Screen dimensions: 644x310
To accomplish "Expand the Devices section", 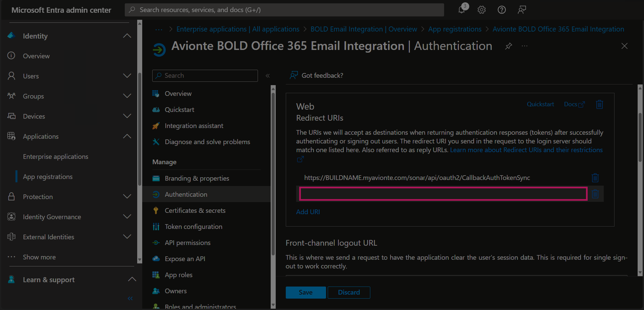I will point(127,116).
